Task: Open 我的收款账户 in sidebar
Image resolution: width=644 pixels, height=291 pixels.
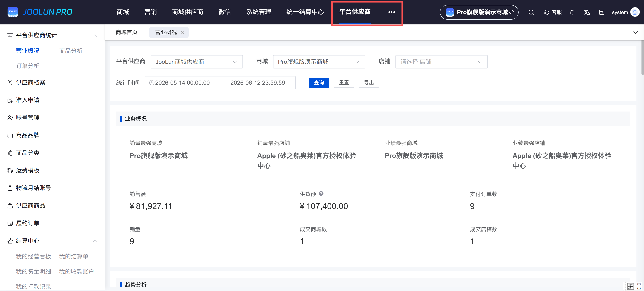Action: pos(76,272)
